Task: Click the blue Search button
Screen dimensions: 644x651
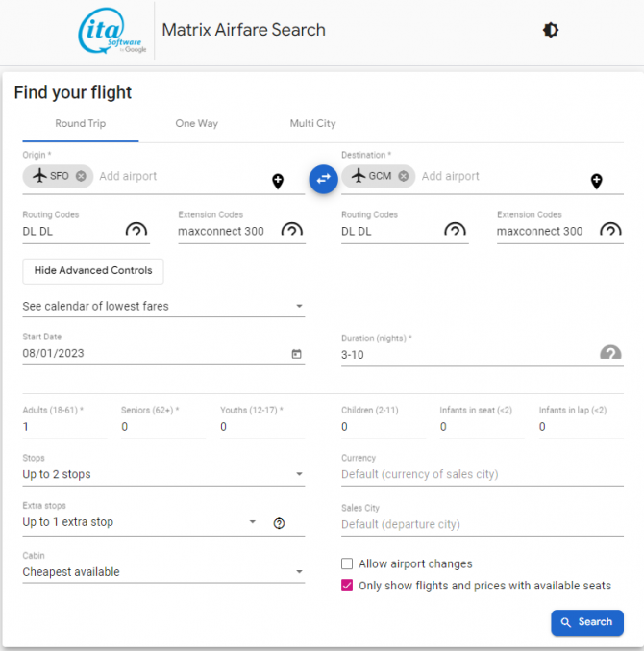Action: [586, 622]
